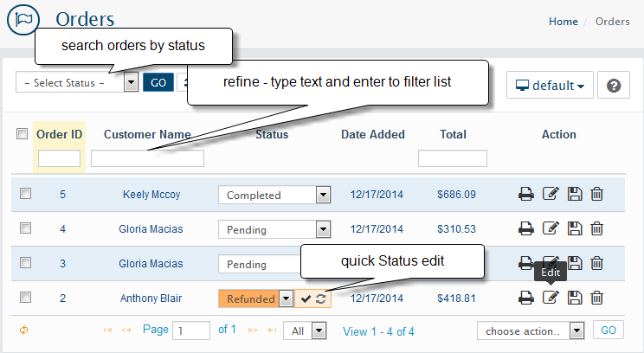
Task: Print the order for Keely Mccoy
Action: (526, 194)
